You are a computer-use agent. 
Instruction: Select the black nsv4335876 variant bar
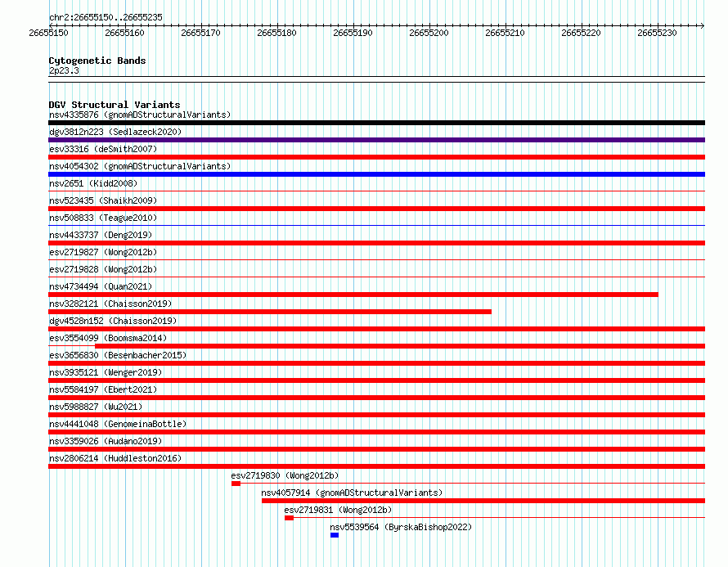(x=376, y=123)
